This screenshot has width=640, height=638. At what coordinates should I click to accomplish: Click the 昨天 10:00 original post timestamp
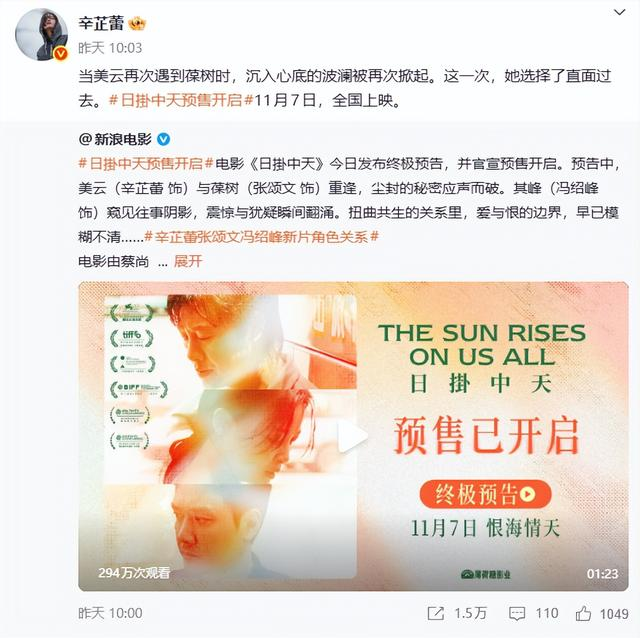coord(110,613)
